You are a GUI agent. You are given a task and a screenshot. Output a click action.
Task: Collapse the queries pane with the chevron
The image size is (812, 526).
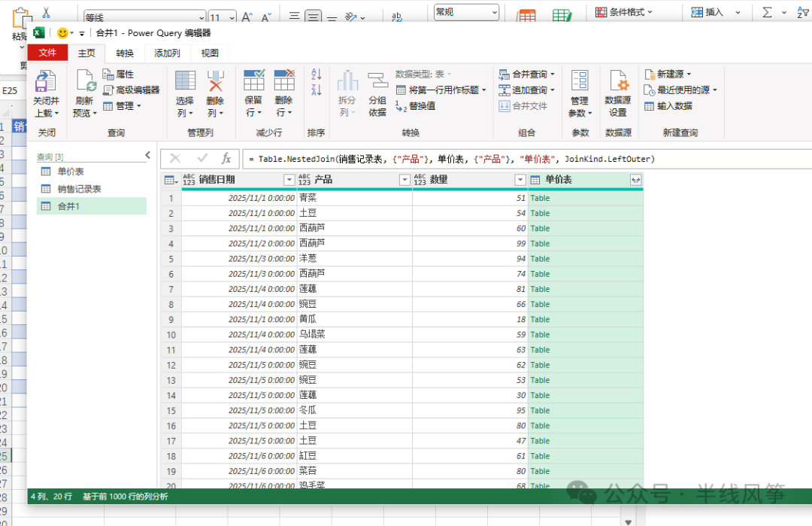[148, 155]
